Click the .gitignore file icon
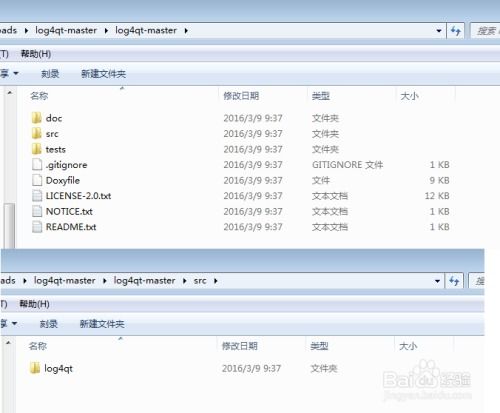 point(37,165)
